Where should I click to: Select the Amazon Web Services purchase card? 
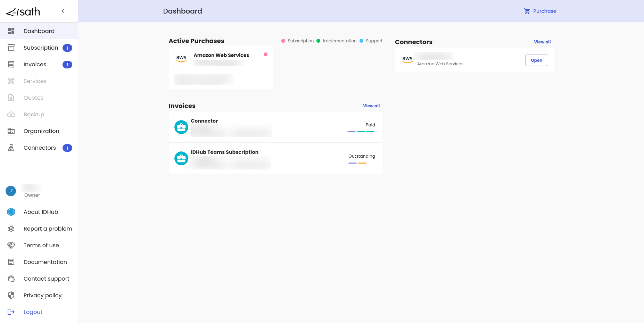tap(221, 67)
